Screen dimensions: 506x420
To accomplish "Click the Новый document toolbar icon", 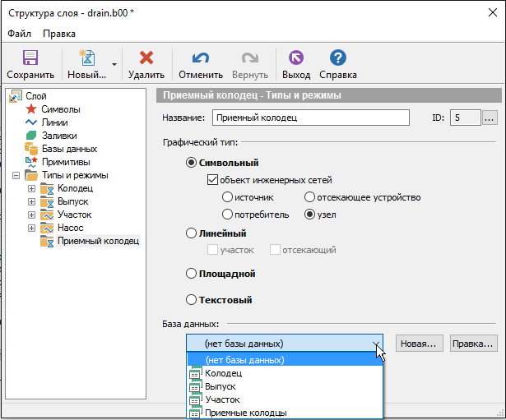I will pos(86,58).
